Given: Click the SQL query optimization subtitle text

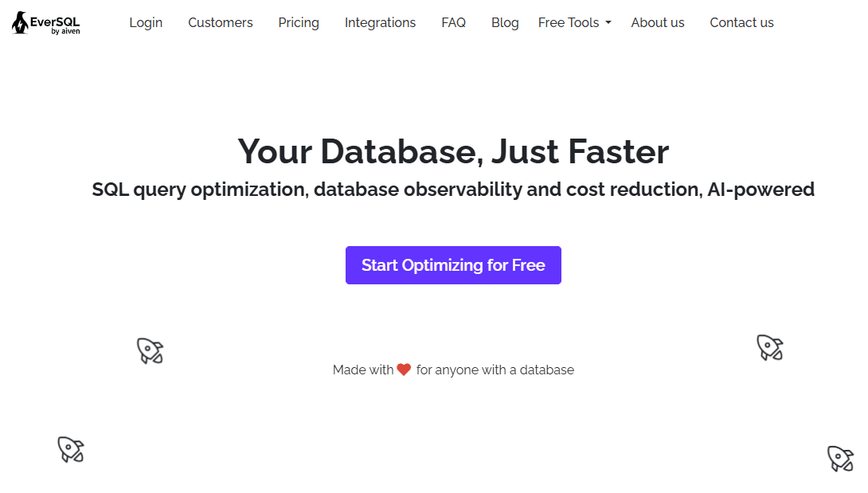Looking at the screenshot, I should [453, 190].
